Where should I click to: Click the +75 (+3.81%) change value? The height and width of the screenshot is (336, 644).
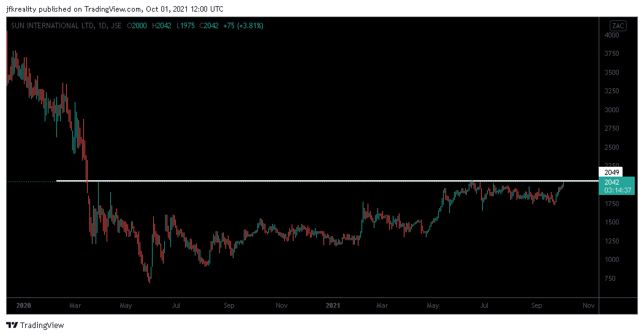pos(243,26)
